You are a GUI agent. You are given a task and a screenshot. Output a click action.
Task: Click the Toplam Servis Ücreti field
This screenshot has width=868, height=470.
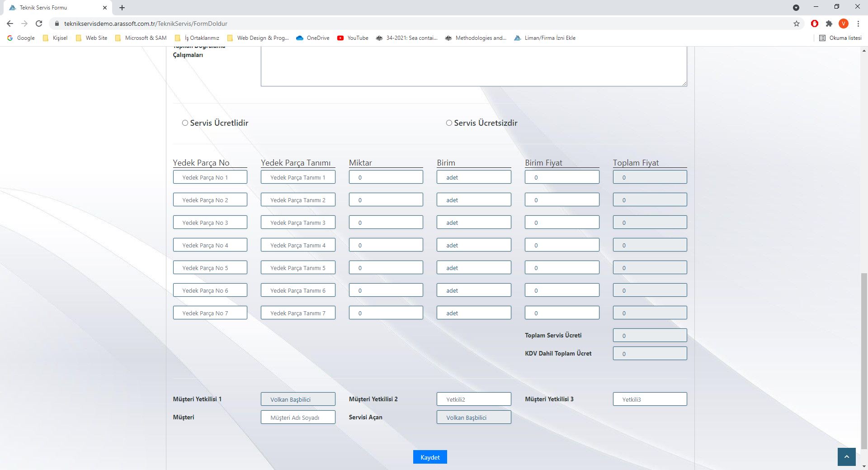tap(650, 335)
